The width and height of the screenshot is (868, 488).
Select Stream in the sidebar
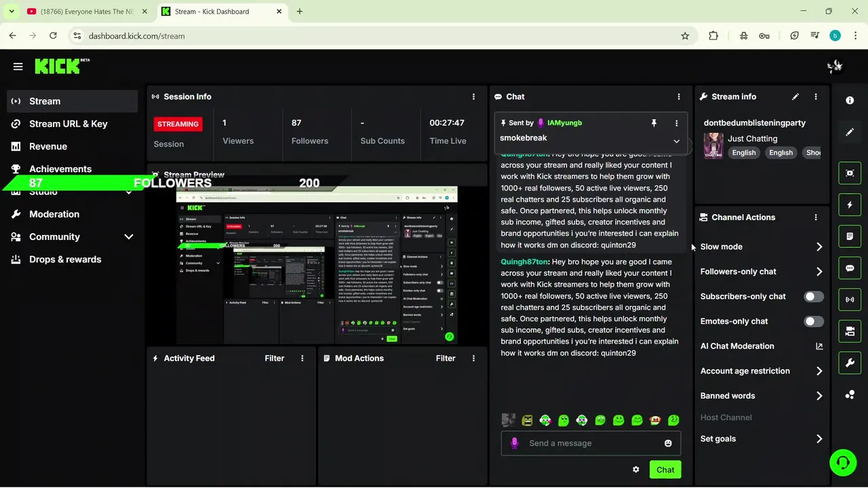(72, 101)
